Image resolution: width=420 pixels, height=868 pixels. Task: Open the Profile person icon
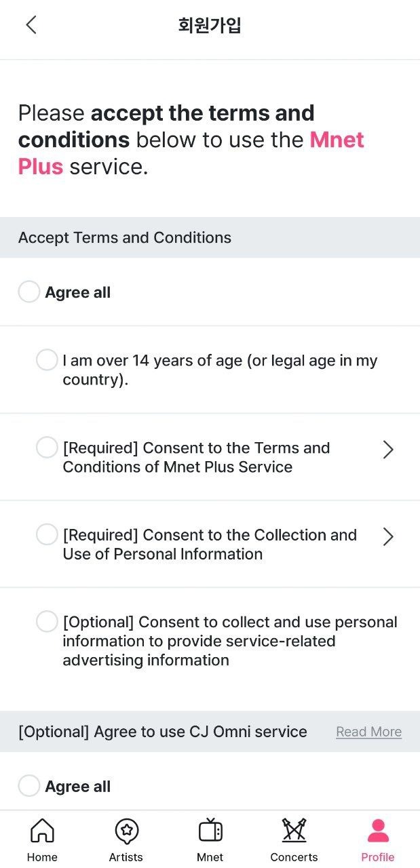(378, 830)
